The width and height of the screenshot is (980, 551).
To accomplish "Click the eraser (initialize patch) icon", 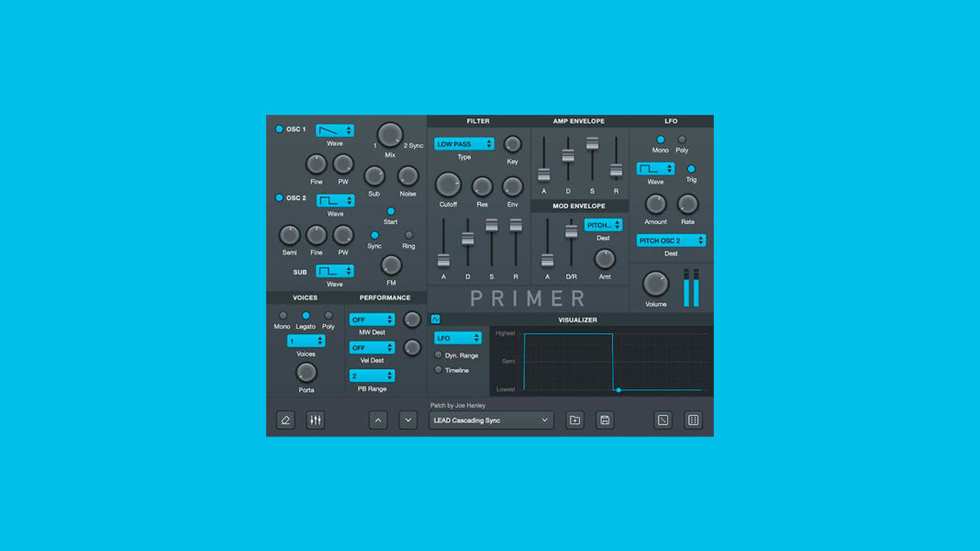I will [x=285, y=421].
